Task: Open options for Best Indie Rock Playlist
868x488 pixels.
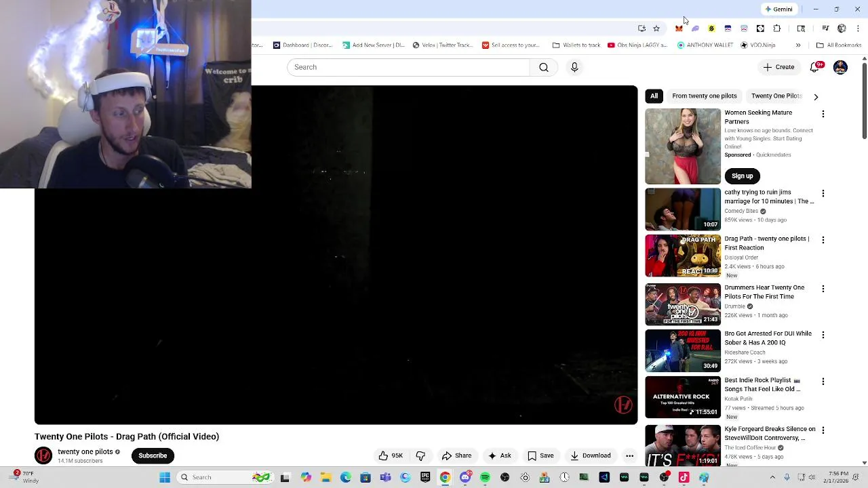Action: point(823,382)
